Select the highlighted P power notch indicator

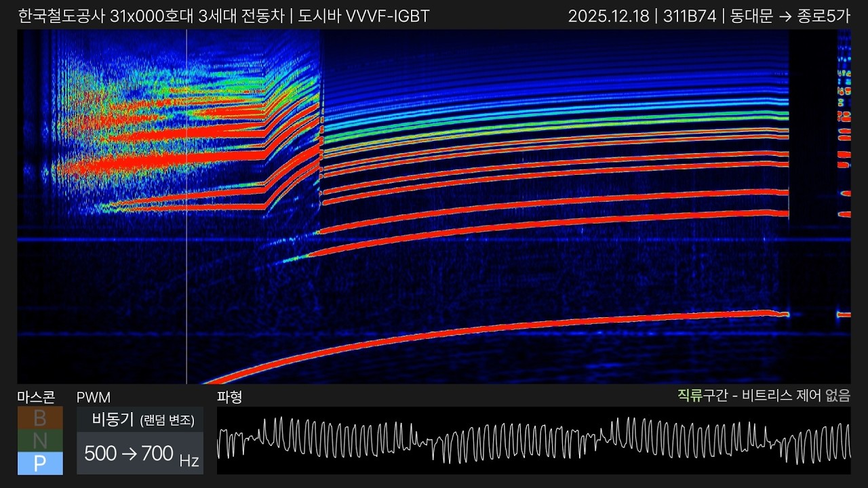point(40,464)
